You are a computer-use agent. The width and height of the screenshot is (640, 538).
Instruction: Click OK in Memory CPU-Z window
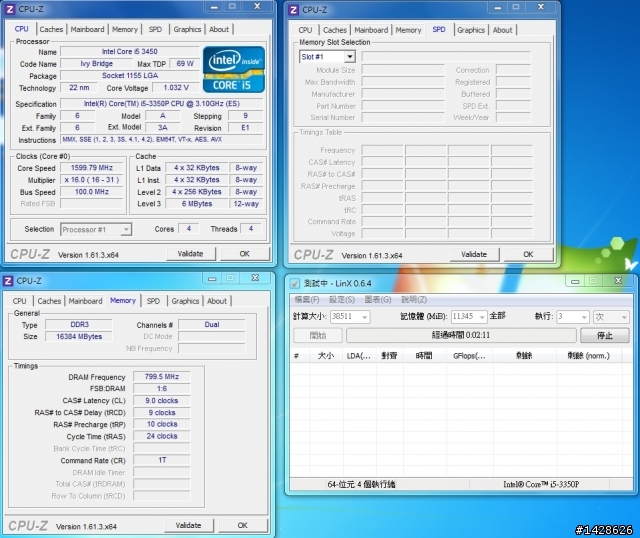242,525
